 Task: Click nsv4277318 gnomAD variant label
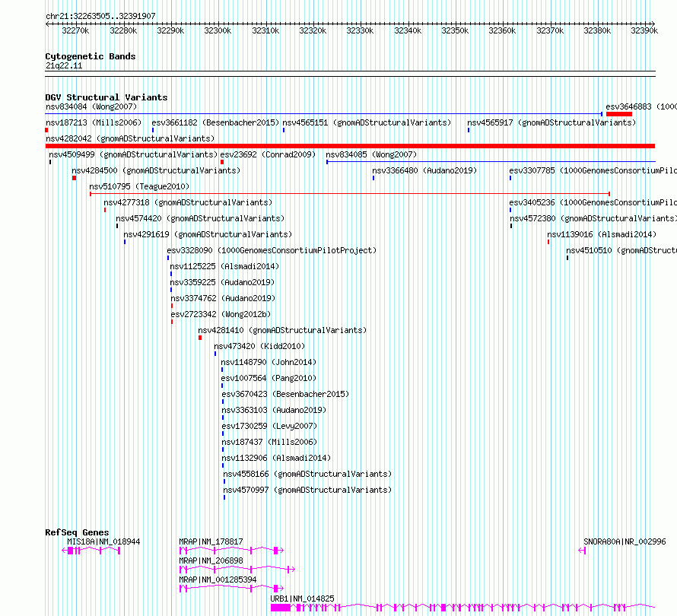coord(188,202)
